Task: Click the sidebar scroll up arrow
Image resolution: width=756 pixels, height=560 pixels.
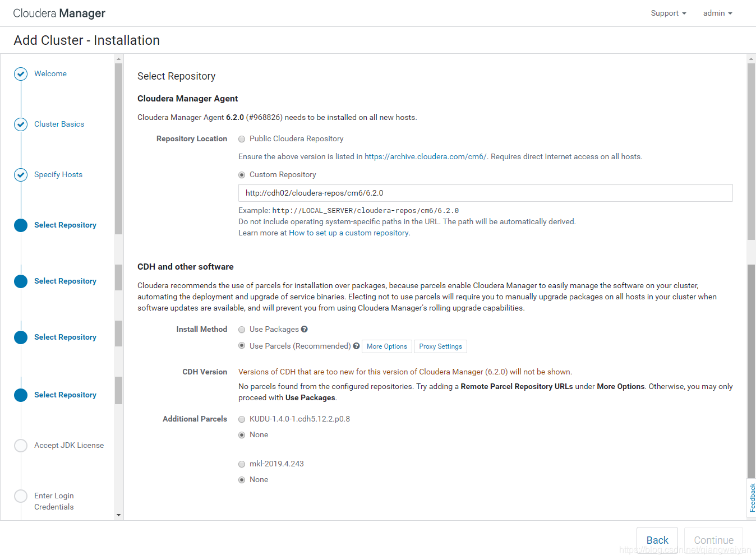Action: click(x=118, y=59)
